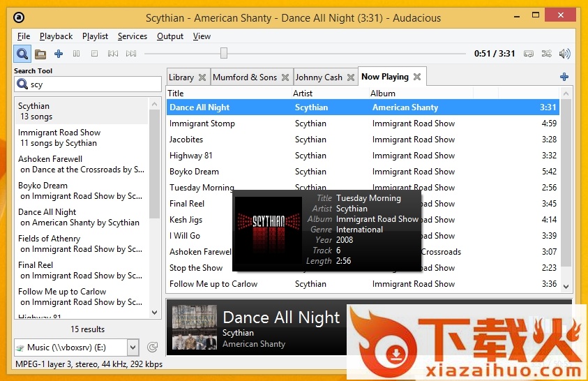Select Jacobites in the playlist
The width and height of the screenshot is (588, 381).
(363, 140)
